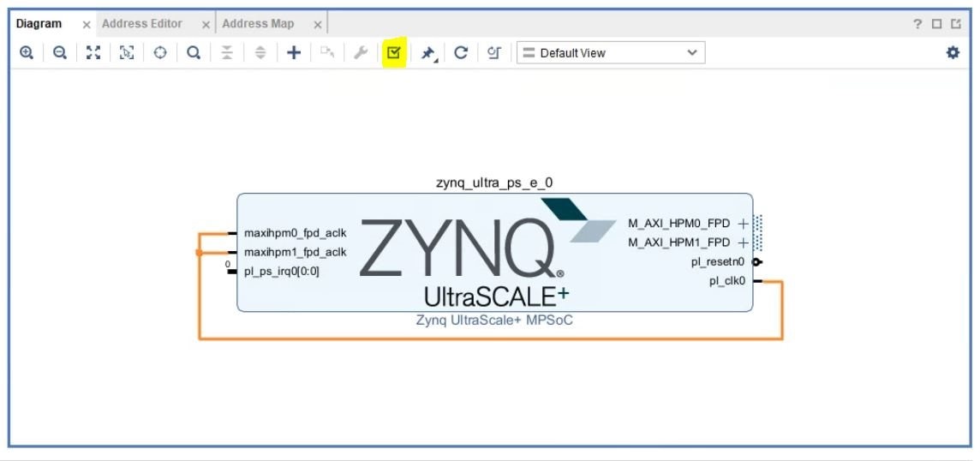Click the optimize routing icon
This screenshot has height=461, width=980.
tap(494, 53)
